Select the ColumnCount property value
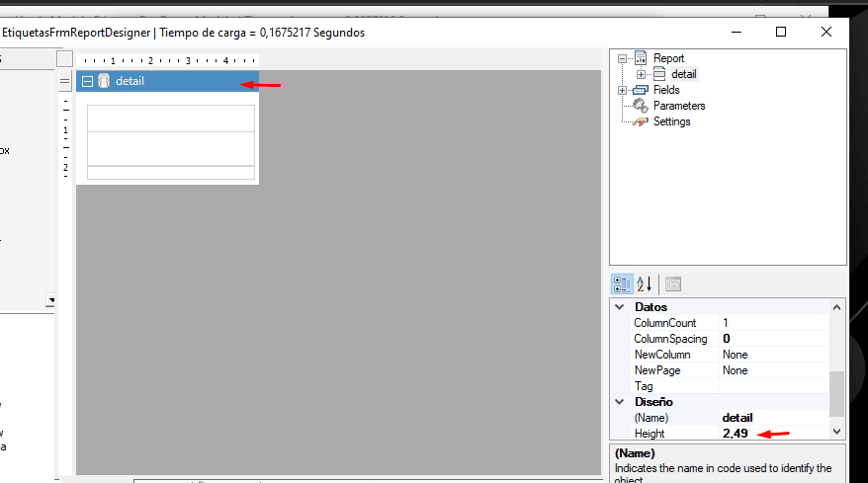Viewport: 868px width, 483px height. click(773, 323)
